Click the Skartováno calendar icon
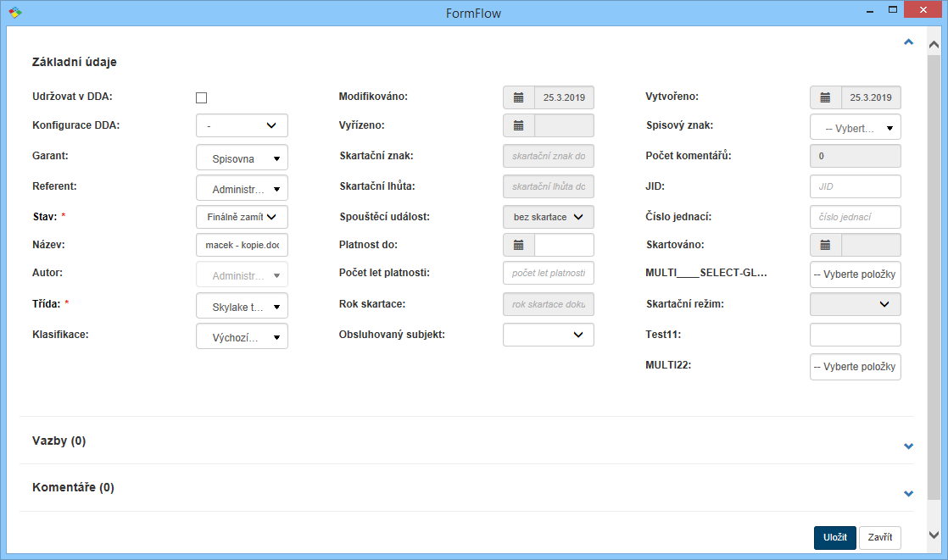 [825, 245]
